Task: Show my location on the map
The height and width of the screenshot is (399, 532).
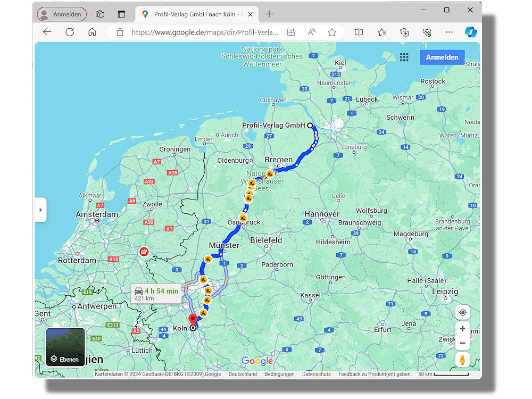Action: click(x=463, y=312)
